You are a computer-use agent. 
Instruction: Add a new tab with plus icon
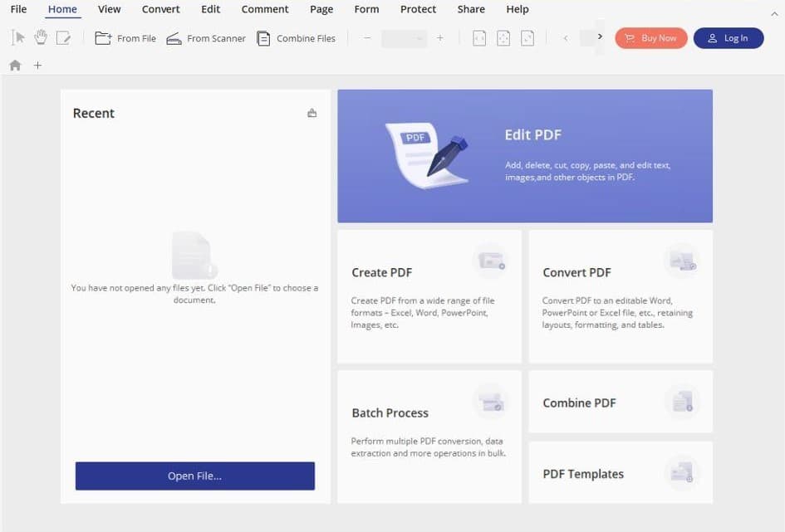[x=37, y=66]
